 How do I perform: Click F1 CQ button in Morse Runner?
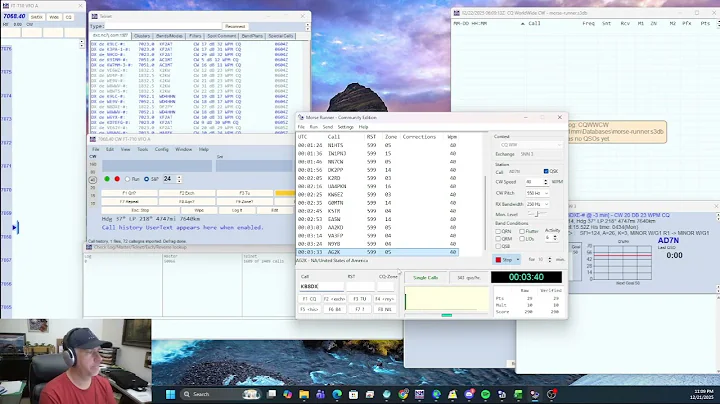[x=309, y=299]
